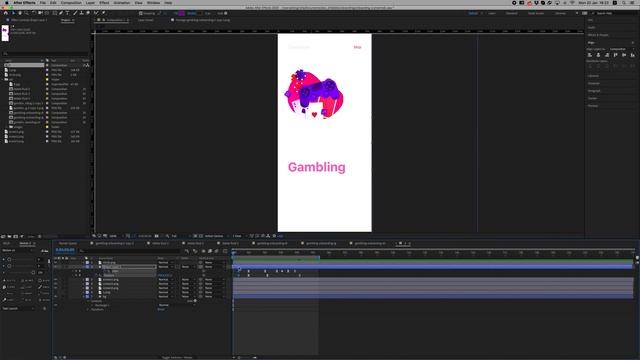Click the first align icon in Align panel
This screenshot has height=360, width=640.
(x=590, y=55)
